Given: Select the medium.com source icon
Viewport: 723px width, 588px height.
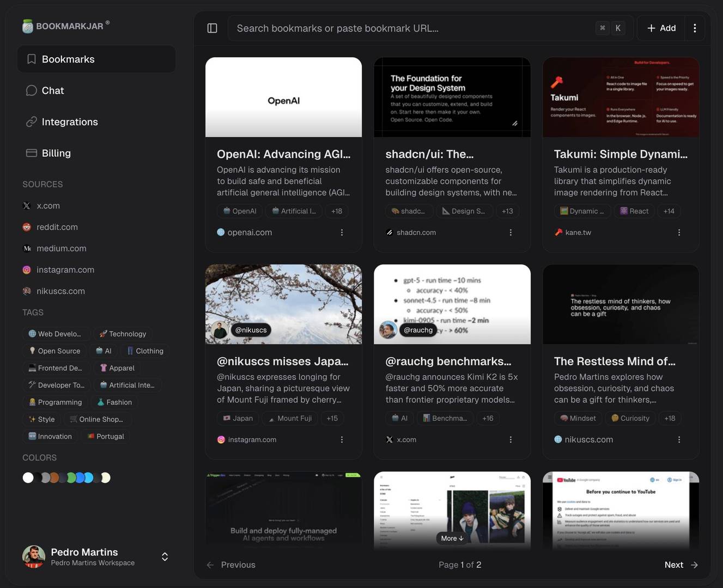Looking at the screenshot, I should coord(26,248).
